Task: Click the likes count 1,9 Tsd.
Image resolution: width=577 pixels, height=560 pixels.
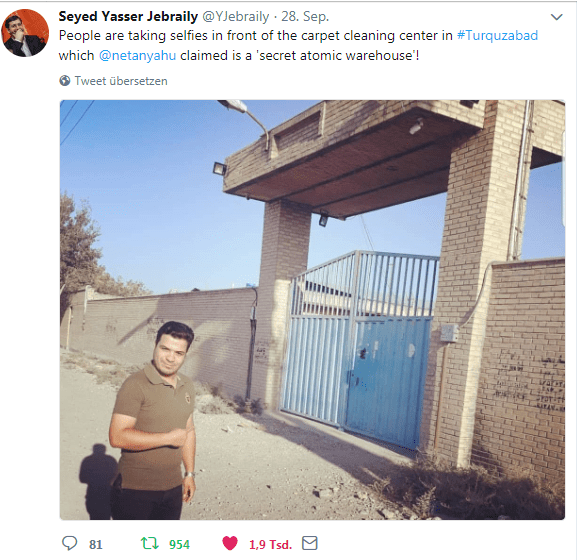Action: tap(270, 545)
